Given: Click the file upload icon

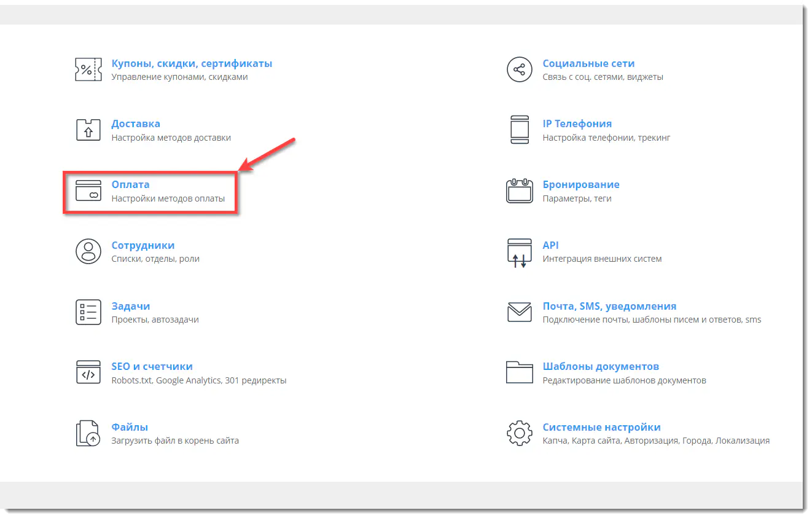Looking at the screenshot, I should coord(88,433).
